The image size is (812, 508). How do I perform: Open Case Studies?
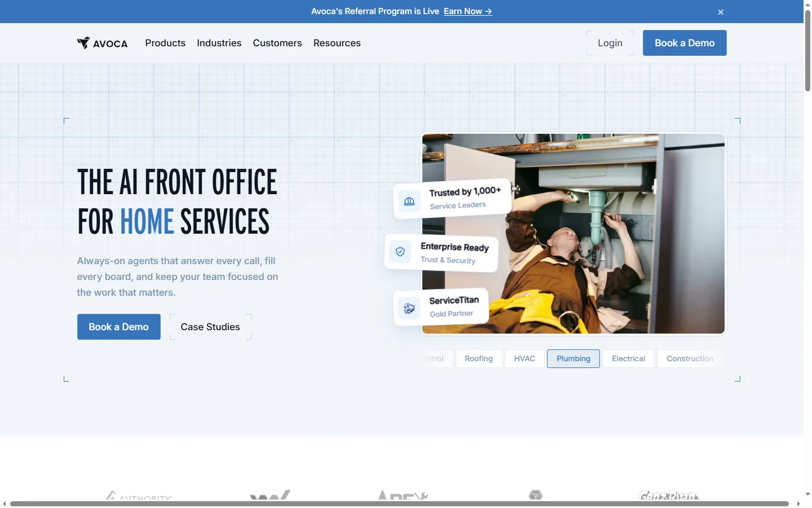tap(210, 327)
